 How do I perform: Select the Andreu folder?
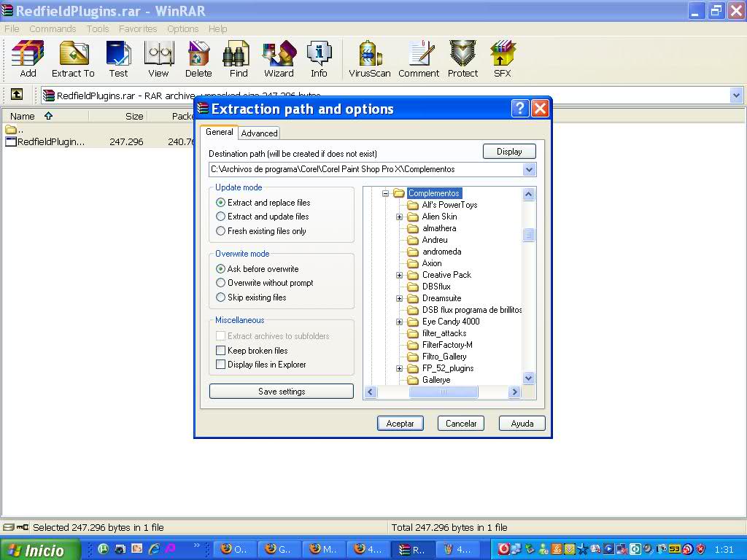coord(435,240)
